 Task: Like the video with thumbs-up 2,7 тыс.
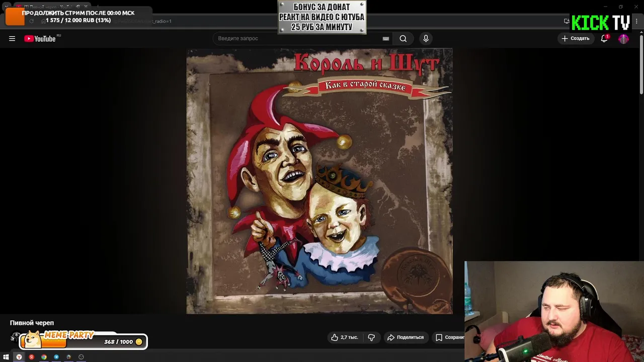(x=345, y=337)
